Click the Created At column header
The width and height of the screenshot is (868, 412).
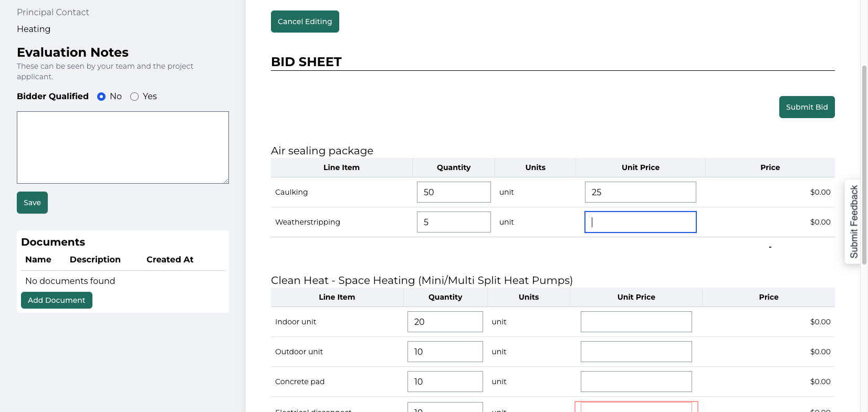[170, 259]
